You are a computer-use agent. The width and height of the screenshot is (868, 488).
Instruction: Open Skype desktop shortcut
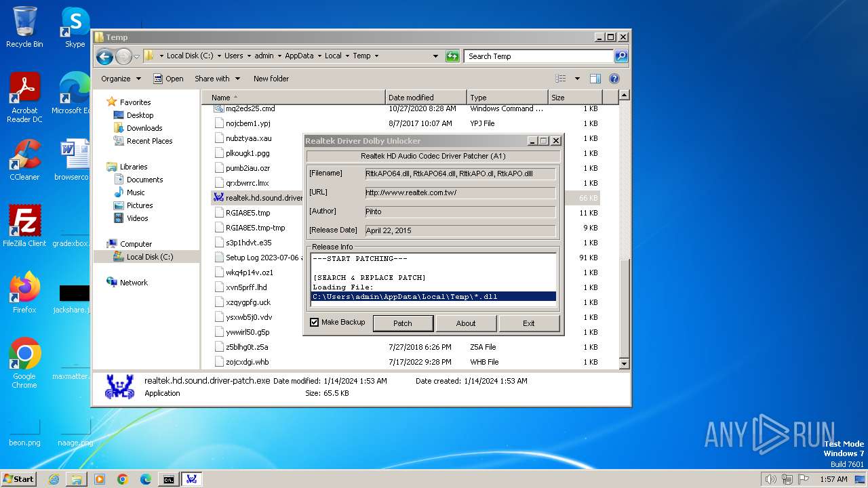75,27
